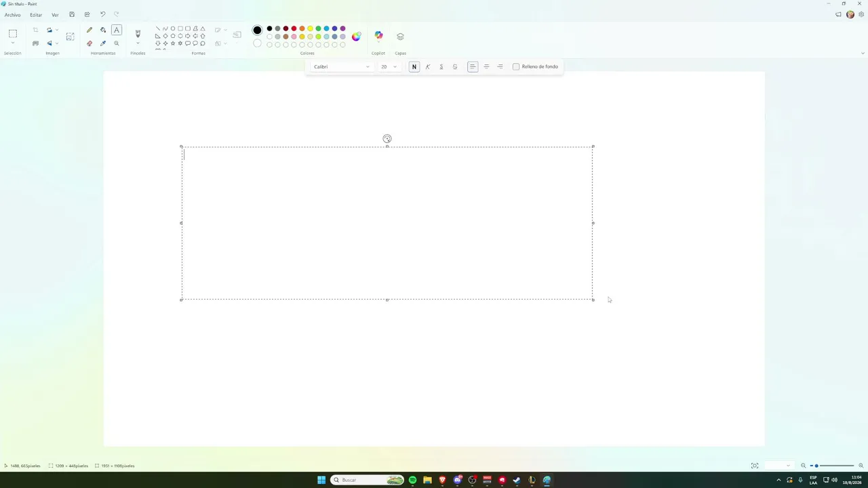
Task: Expand the Pinceles brush options arrow
Action: (x=138, y=43)
